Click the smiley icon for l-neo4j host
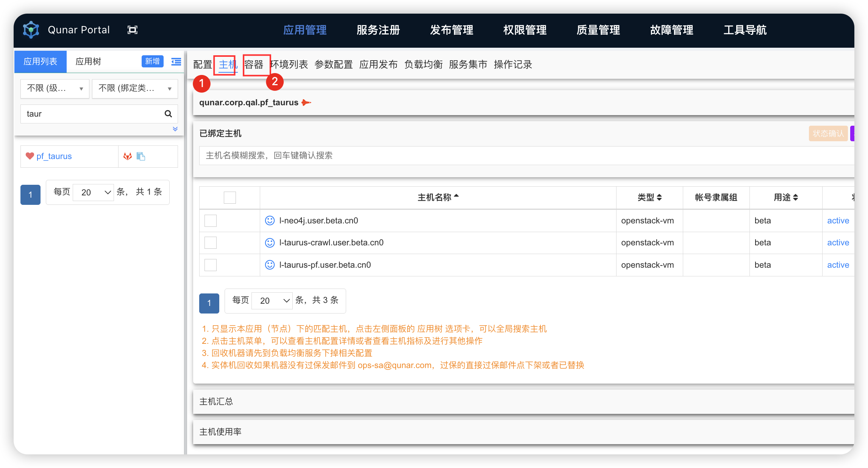The image size is (868, 468). [270, 220]
